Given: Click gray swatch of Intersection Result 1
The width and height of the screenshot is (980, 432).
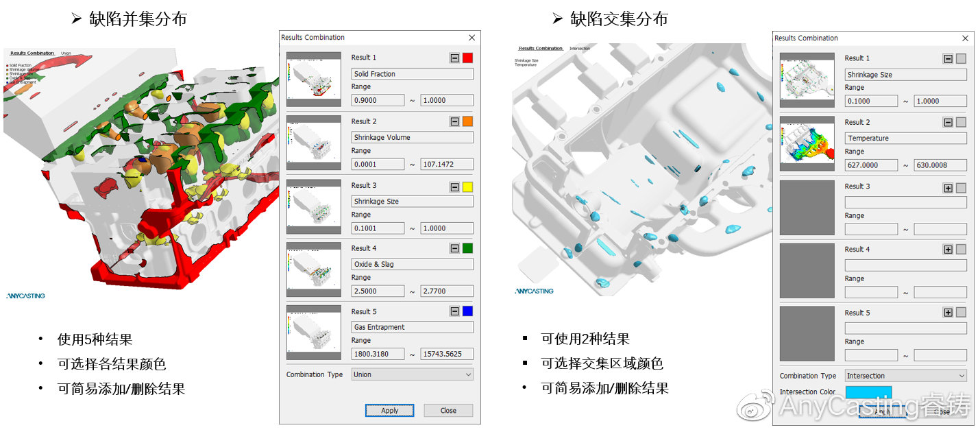Looking at the screenshot, I should tap(961, 59).
